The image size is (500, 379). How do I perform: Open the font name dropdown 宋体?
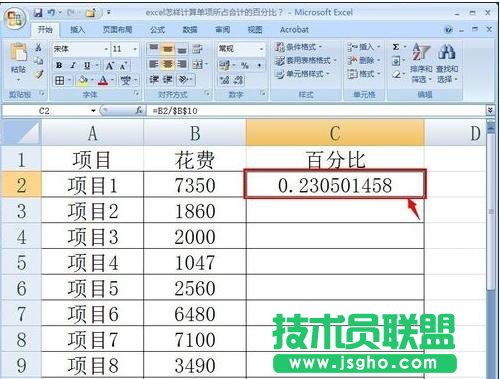[106, 49]
